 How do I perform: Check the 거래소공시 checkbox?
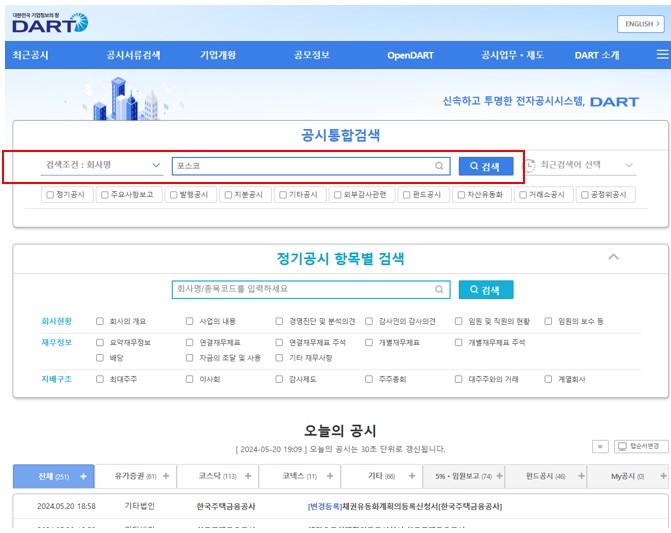coord(523,195)
